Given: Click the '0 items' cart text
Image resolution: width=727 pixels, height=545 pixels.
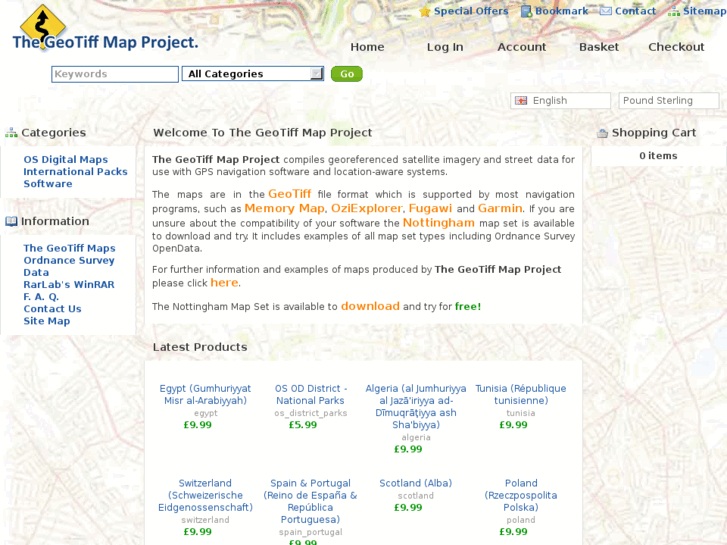Looking at the screenshot, I should coord(658,156).
